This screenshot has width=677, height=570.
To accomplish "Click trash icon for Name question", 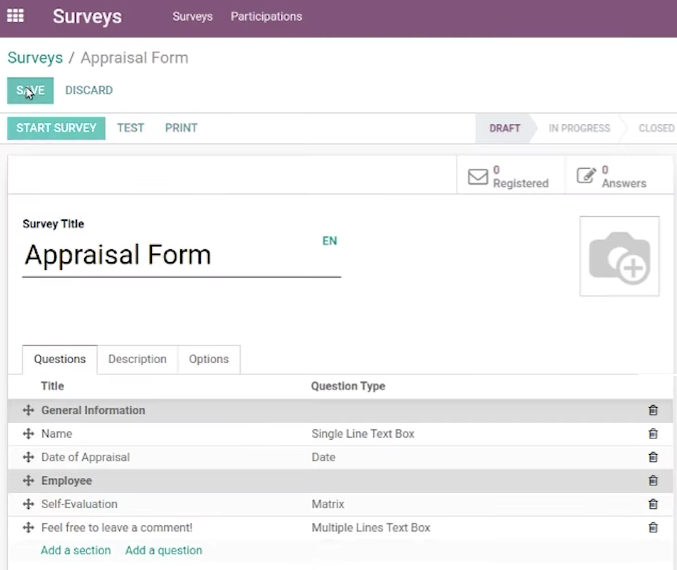I will (653, 434).
